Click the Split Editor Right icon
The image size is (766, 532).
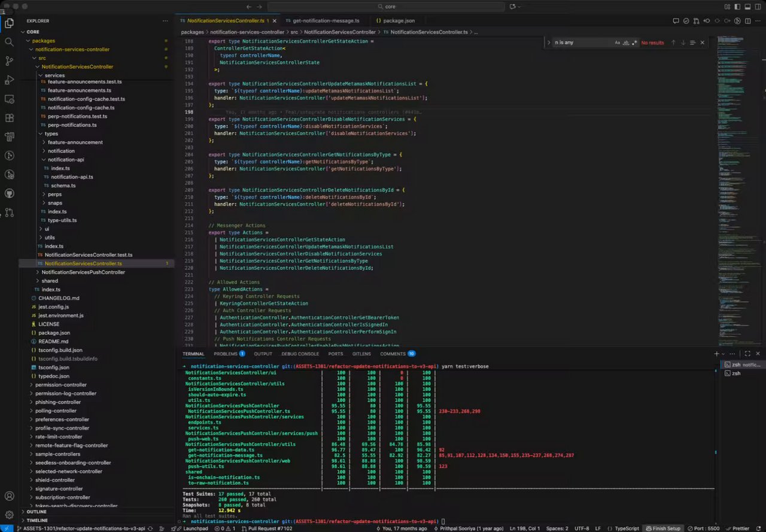click(747, 21)
